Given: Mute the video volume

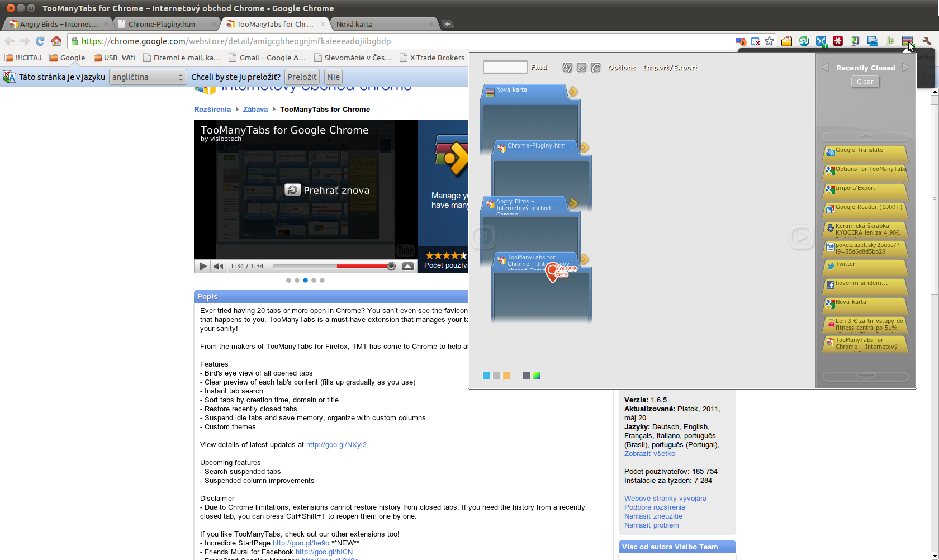Looking at the screenshot, I should 219,266.
